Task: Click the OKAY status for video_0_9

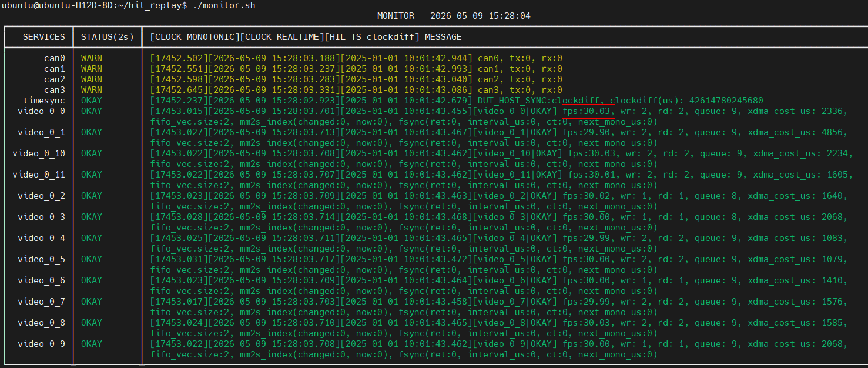Action: click(x=92, y=344)
